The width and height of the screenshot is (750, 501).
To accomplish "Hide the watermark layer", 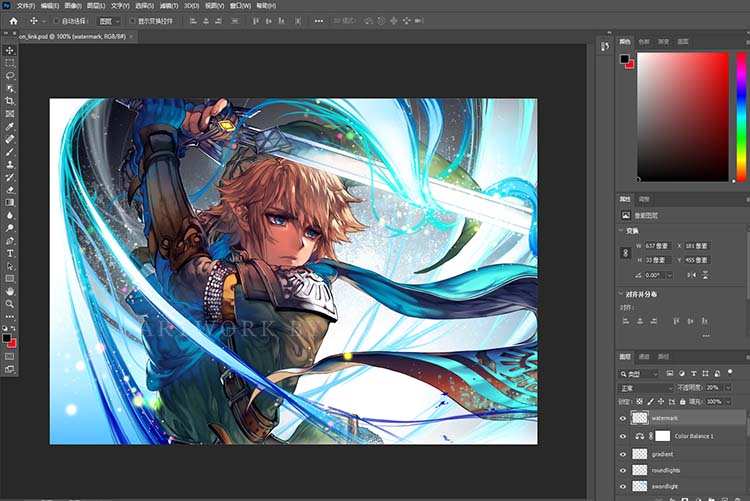I will click(623, 418).
